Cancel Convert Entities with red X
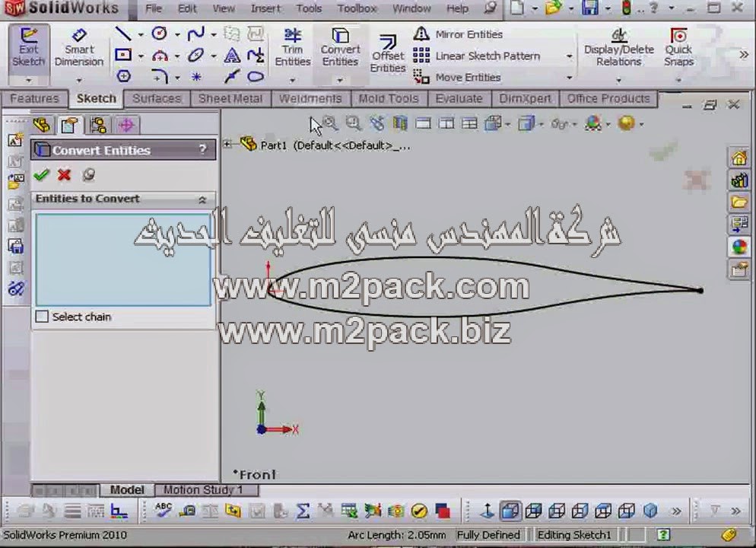 coord(64,174)
